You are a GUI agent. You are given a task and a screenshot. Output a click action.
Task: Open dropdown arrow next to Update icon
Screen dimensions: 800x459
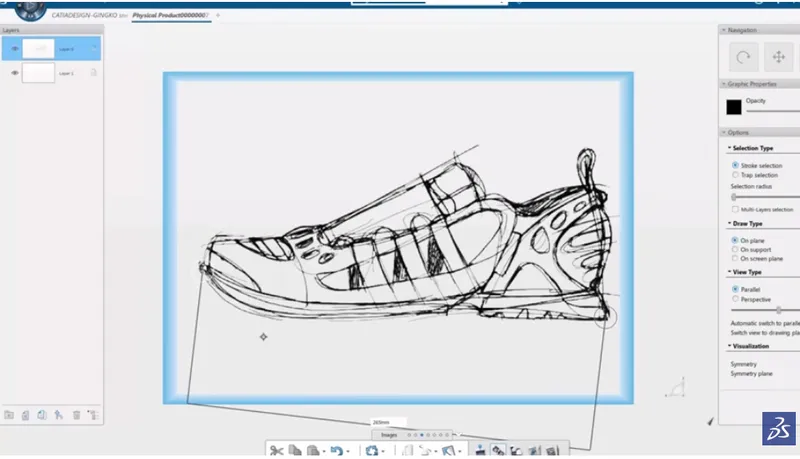384,452
